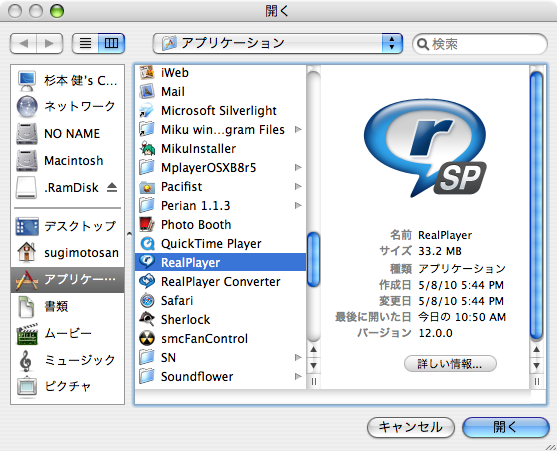Select the アプリケー... sidebar item
Screen dimensions: 557x451
67,280
